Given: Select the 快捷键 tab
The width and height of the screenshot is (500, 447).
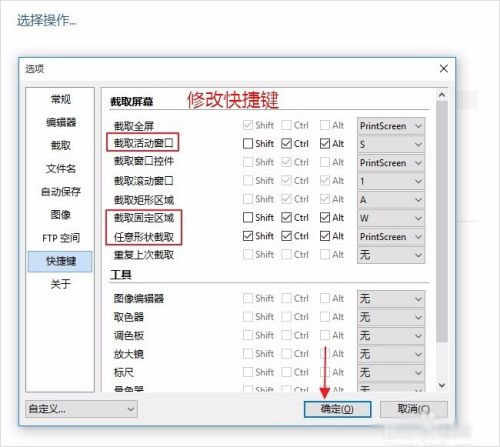Looking at the screenshot, I should (60, 261).
